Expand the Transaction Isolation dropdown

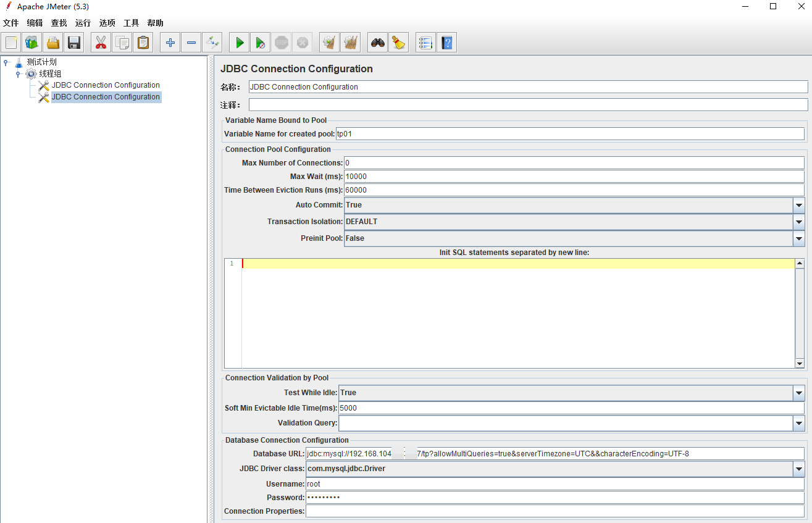click(799, 222)
